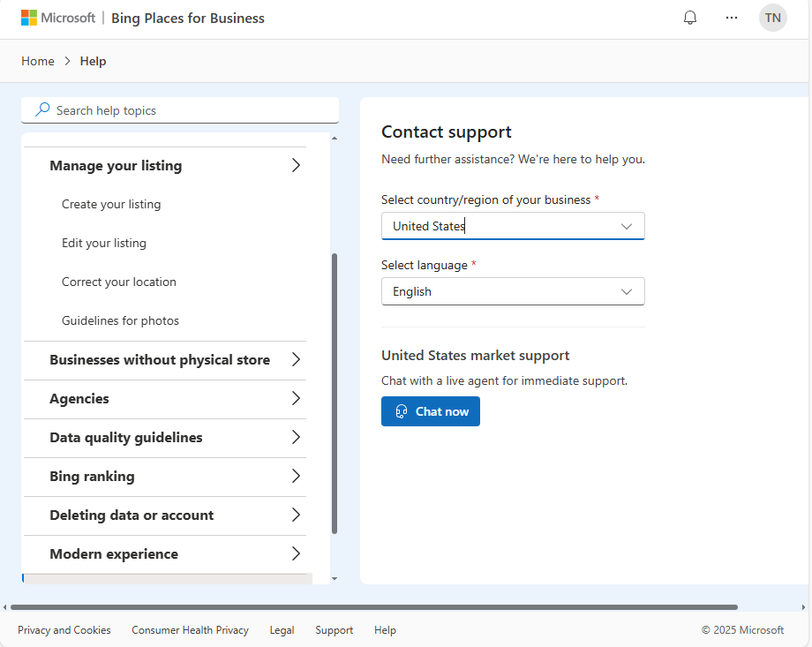This screenshot has width=812, height=647.
Task: Expand the Agencies section
Action: [296, 398]
